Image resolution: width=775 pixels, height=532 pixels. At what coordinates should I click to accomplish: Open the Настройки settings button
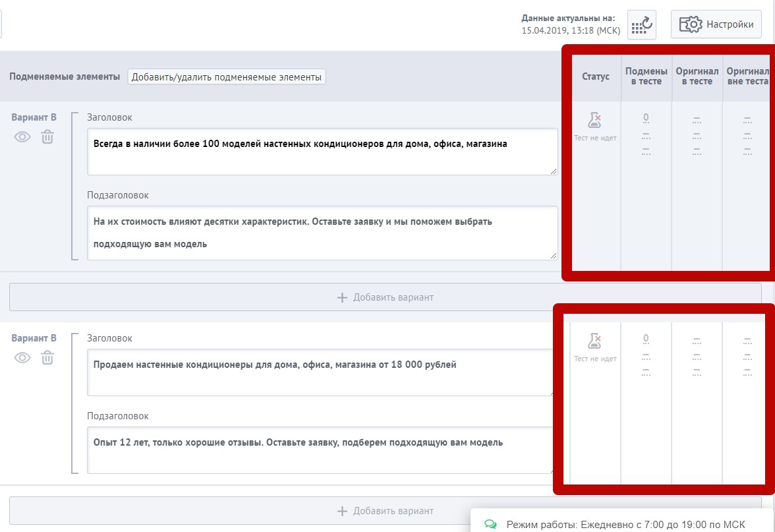point(716,24)
